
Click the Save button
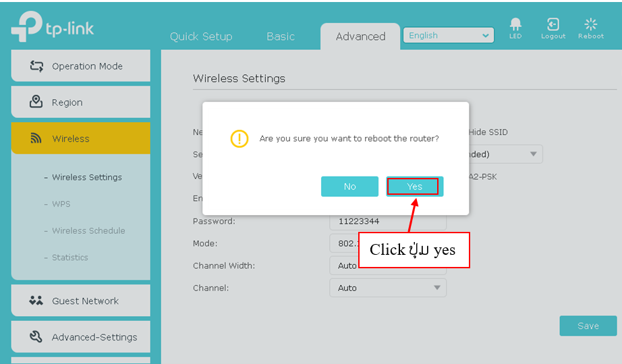click(588, 326)
